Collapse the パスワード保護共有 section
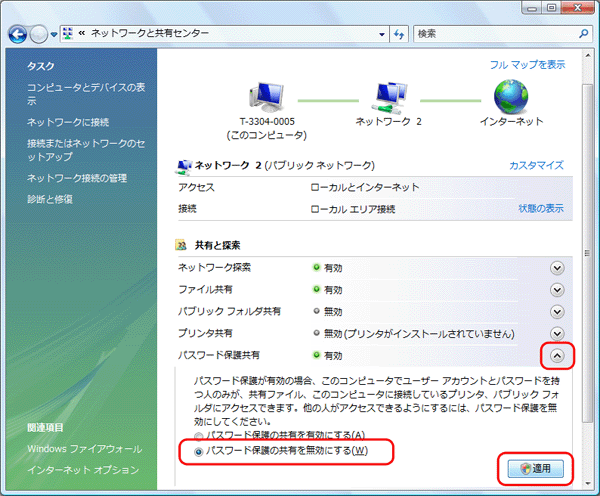This screenshot has width=600, height=496. click(558, 354)
